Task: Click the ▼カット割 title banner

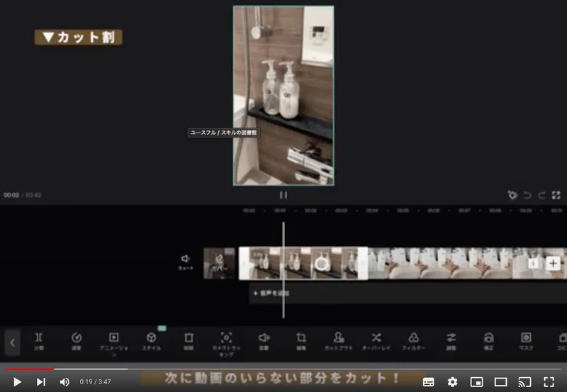Action: click(79, 38)
